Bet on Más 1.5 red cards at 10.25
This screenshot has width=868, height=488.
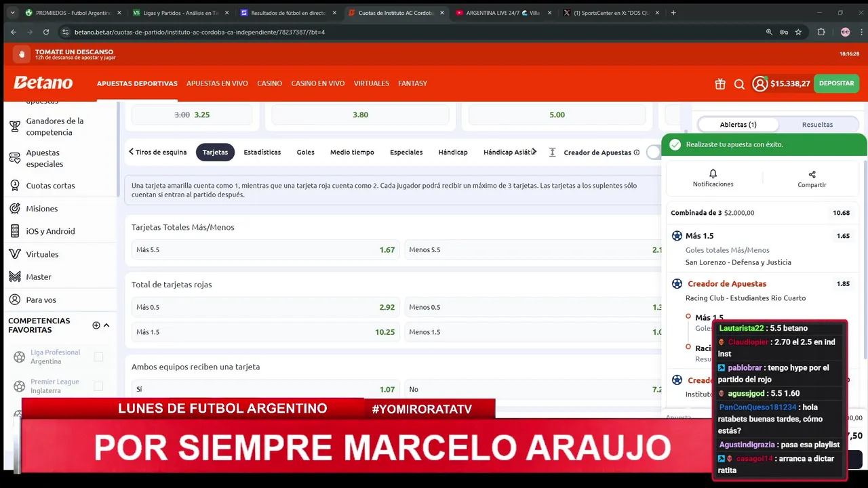265,332
